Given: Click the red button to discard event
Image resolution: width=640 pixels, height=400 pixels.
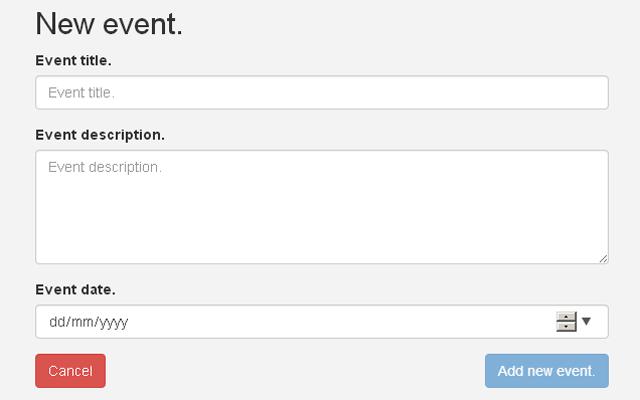Looking at the screenshot, I should coord(70,371).
